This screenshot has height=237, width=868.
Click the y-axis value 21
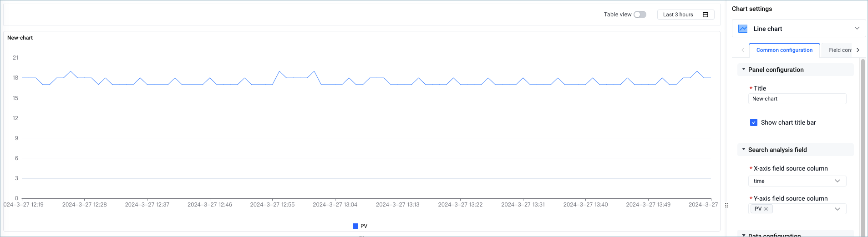(15, 58)
